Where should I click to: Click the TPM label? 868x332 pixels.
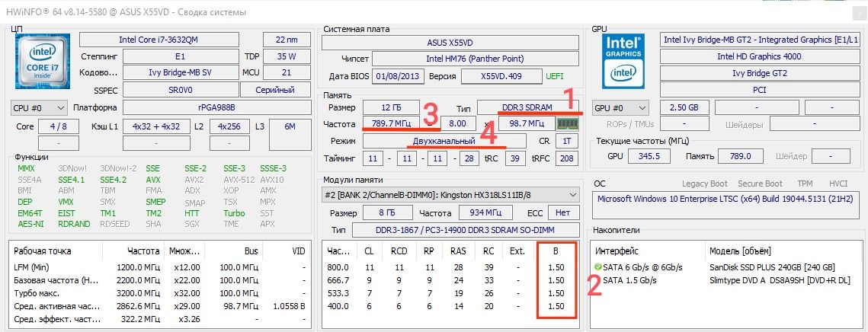[805, 184]
